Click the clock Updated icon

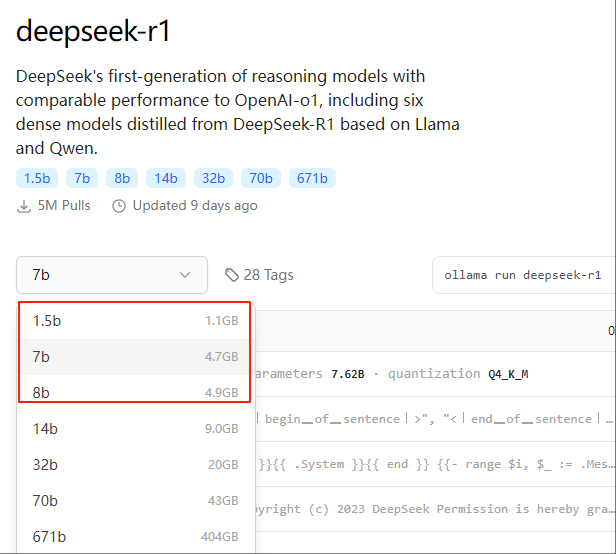pyautogui.click(x=119, y=206)
